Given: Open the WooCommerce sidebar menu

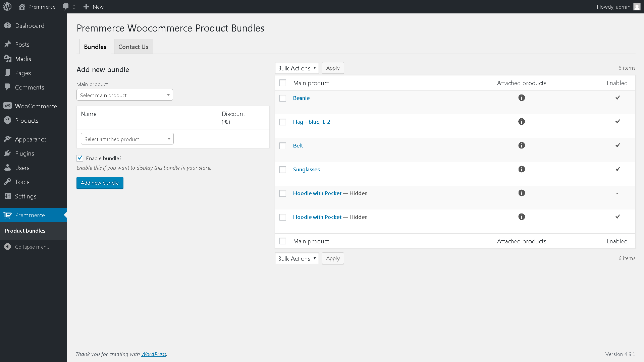Looking at the screenshot, I should pyautogui.click(x=36, y=106).
